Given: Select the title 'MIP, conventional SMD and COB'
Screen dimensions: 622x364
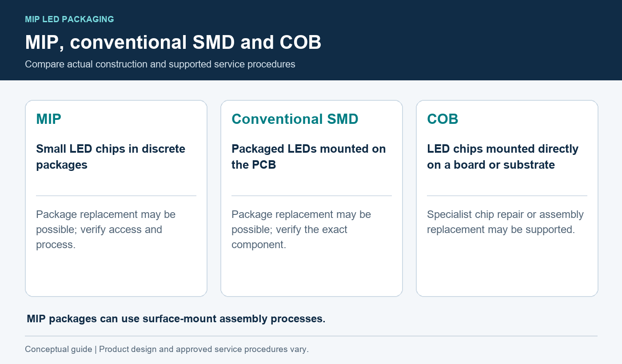Looking at the screenshot, I should (173, 43).
